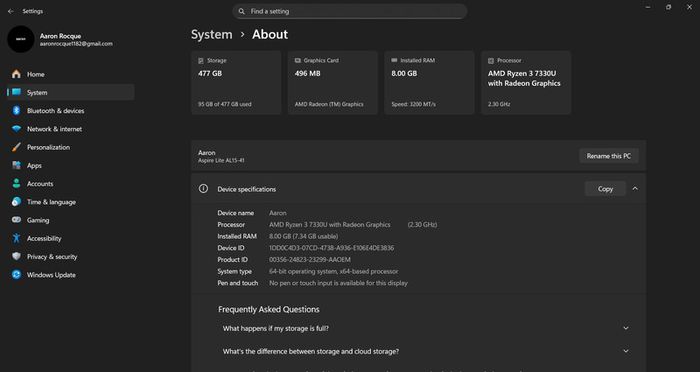Open the Storage 477 GB card

236,83
